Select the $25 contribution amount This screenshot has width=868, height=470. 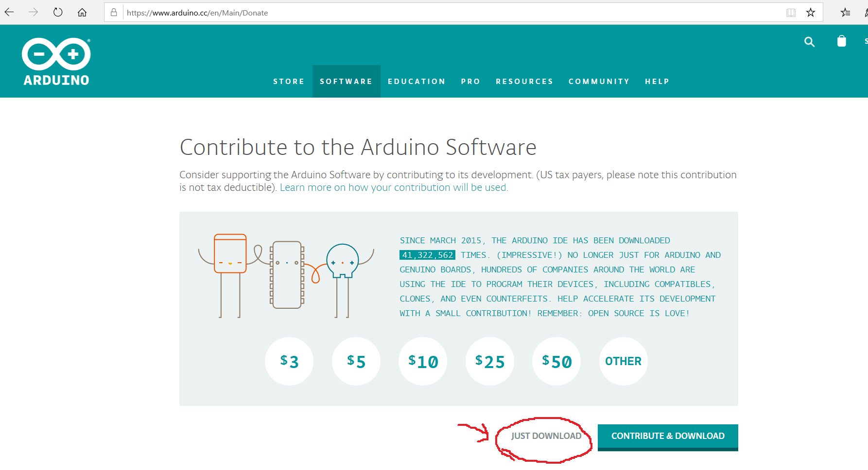(490, 361)
